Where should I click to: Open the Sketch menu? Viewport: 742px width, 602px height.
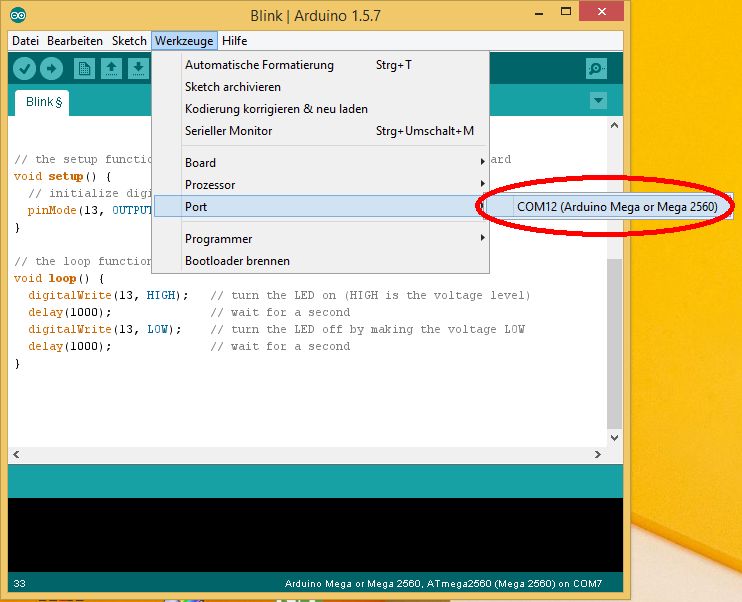click(x=129, y=41)
